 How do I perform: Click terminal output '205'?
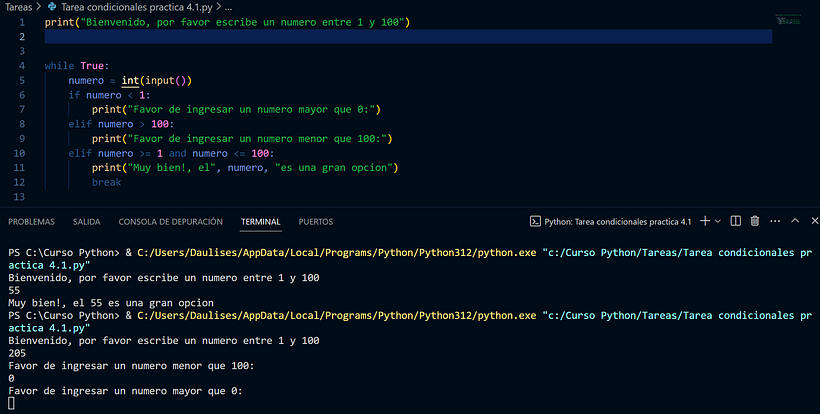(x=17, y=353)
